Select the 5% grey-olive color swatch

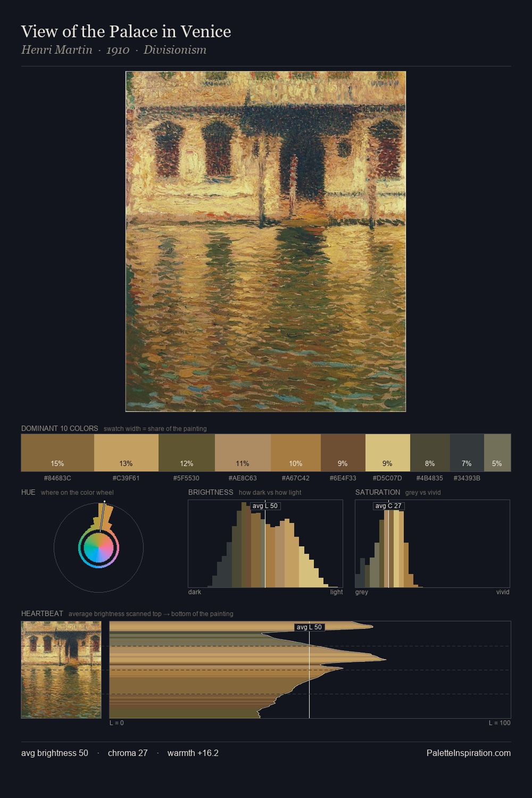(497, 453)
